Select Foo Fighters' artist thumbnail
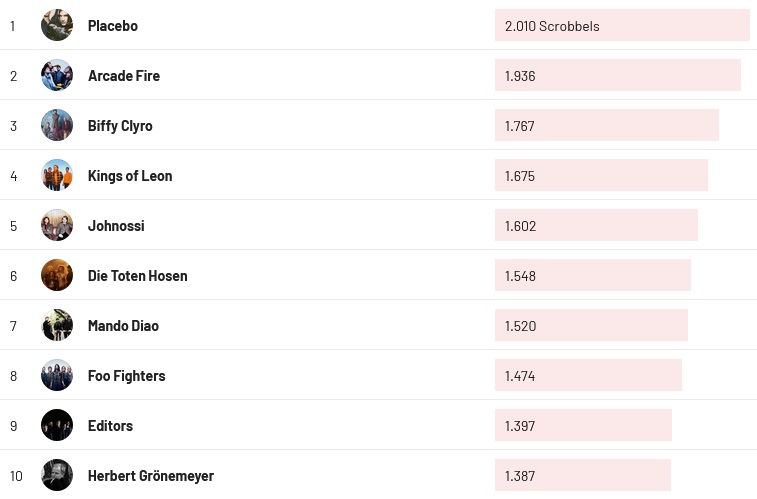Screen dimensions: 757x499 coord(57,375)
